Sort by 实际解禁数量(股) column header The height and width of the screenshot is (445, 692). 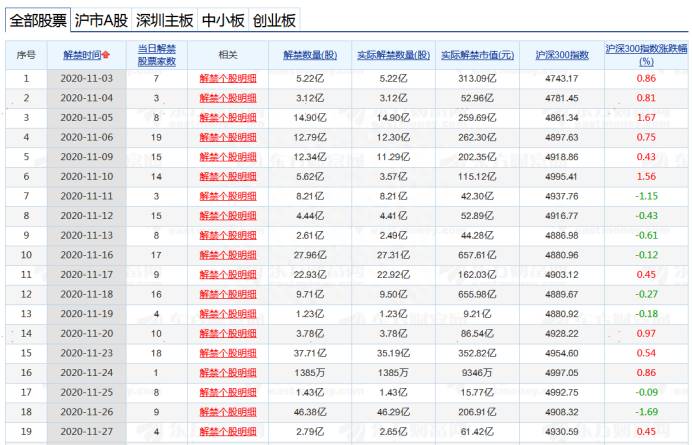[393, 55]
